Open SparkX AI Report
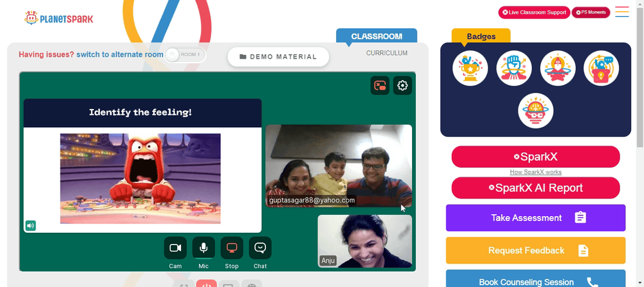Image resolution: width=644 pixels, height=287 pixels. point(536,188)
